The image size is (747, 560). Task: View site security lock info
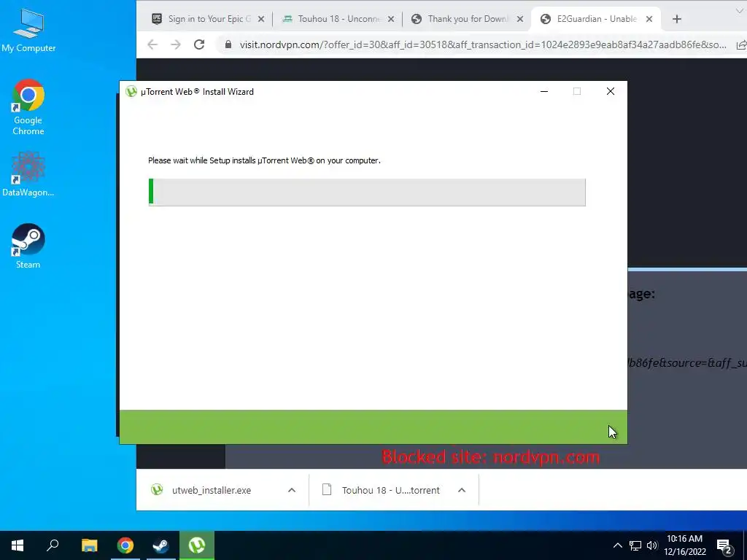(x=228, y=44)
